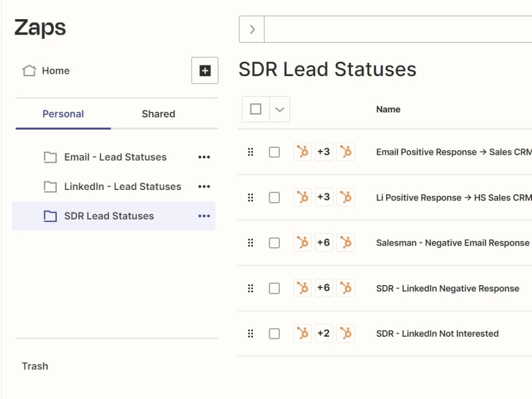The image size is (532, 399).
Task: Open the Trash
Action: click(35, 366)
